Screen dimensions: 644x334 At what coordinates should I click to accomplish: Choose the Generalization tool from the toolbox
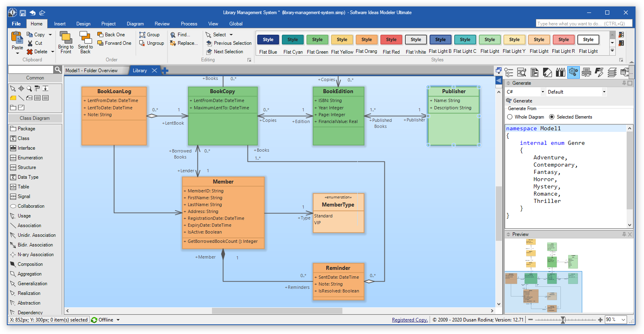pyautogui.click(x=32, y=284)
